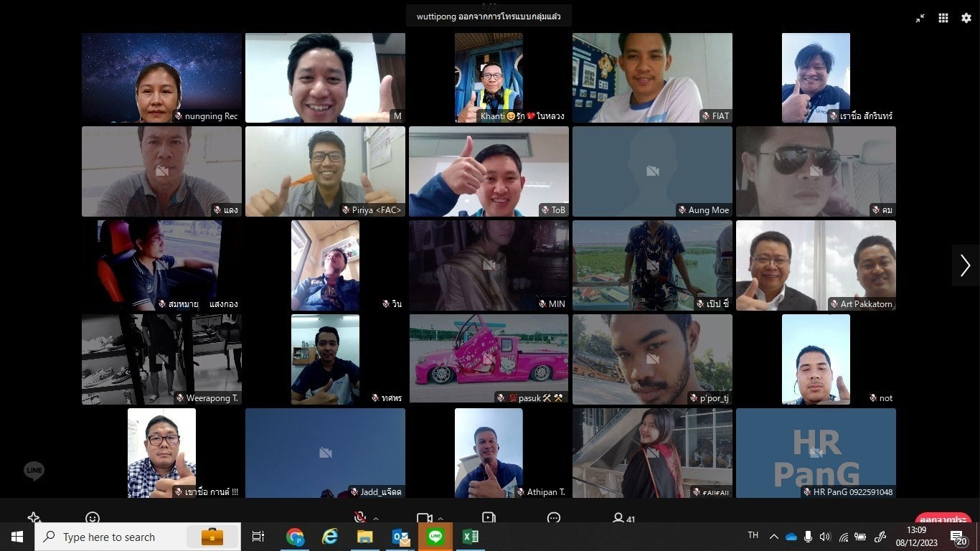Switch to Excel in the taskbar
Viewport: 980px width, 551px height.
click(470, 537)
